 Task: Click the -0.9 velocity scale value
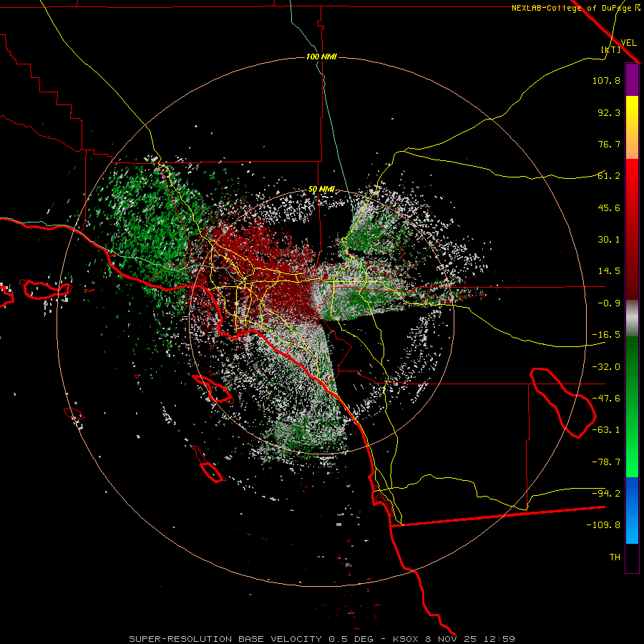tap(609, 303)
